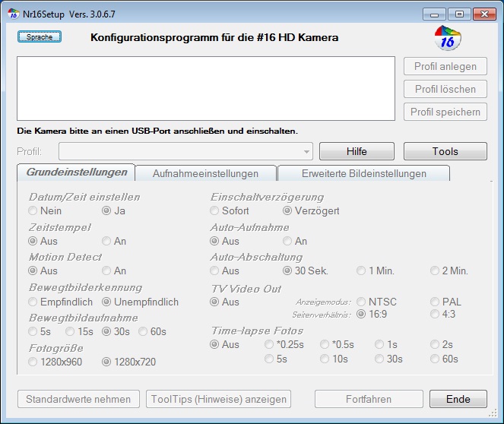
Task: Maximize the Nr16Setup window
Action: coord(459,14)
